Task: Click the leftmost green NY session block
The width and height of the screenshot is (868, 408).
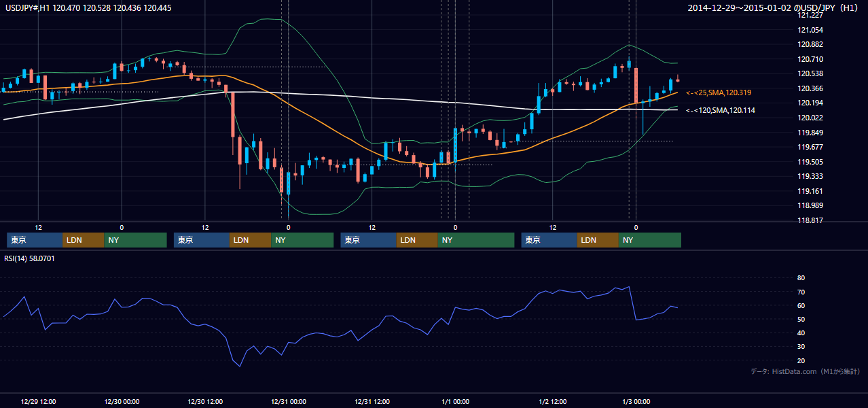Action: tap(135, 240)
